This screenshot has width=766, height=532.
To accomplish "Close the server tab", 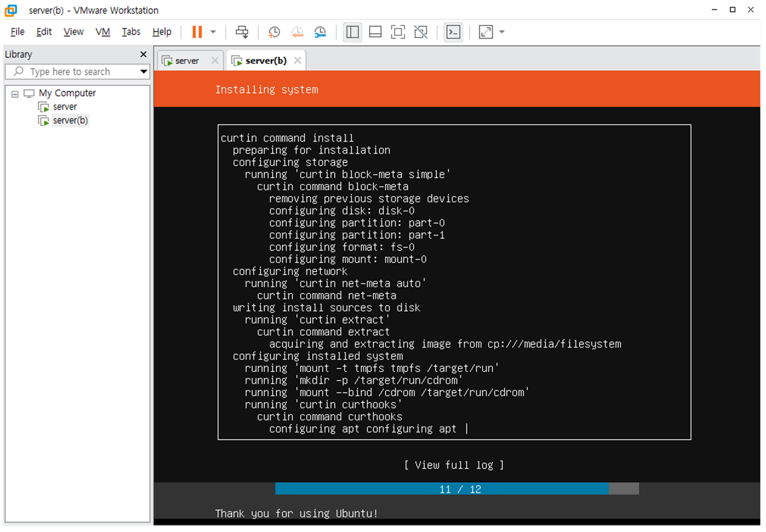I will (x=215, y=61).
